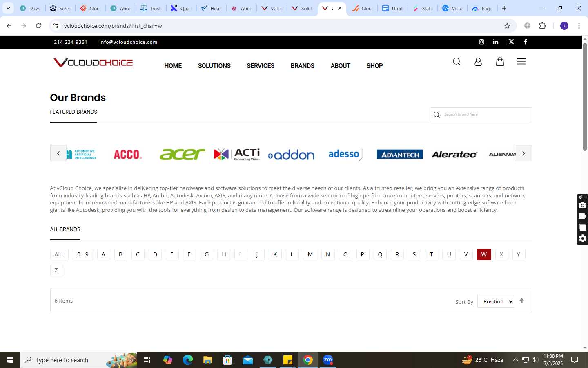This screenshot has height=368, width=588.
Task: Filter brands by letter Z
Action: click(x=56, y=270)
